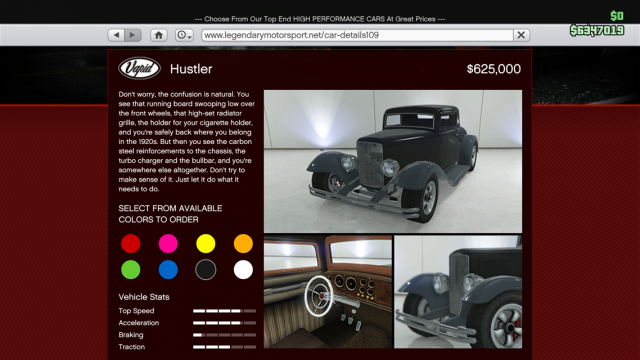Click the $625,000 price label
The height and width of the screenshot is (360, 640).
click(493, 69)
